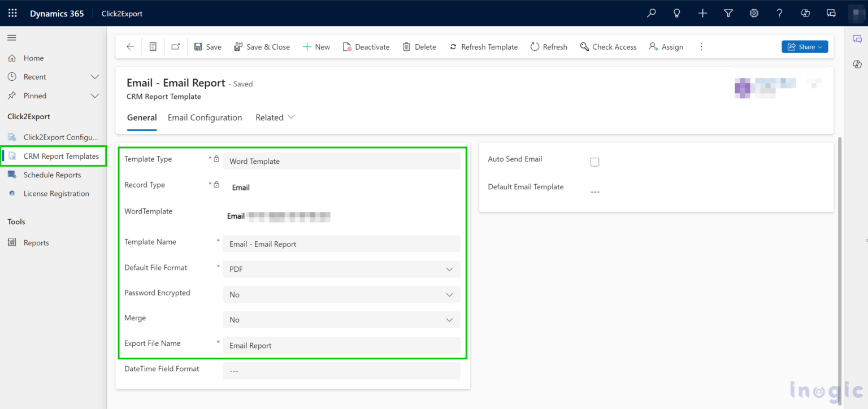The image size is (868, 409).
Task: Open the Related tab menu
Action: pos(275,118)
